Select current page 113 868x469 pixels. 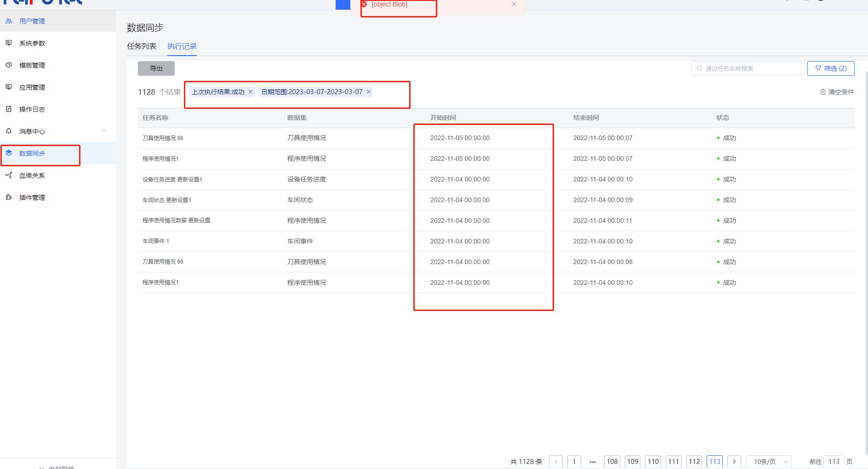pos(714,462)
